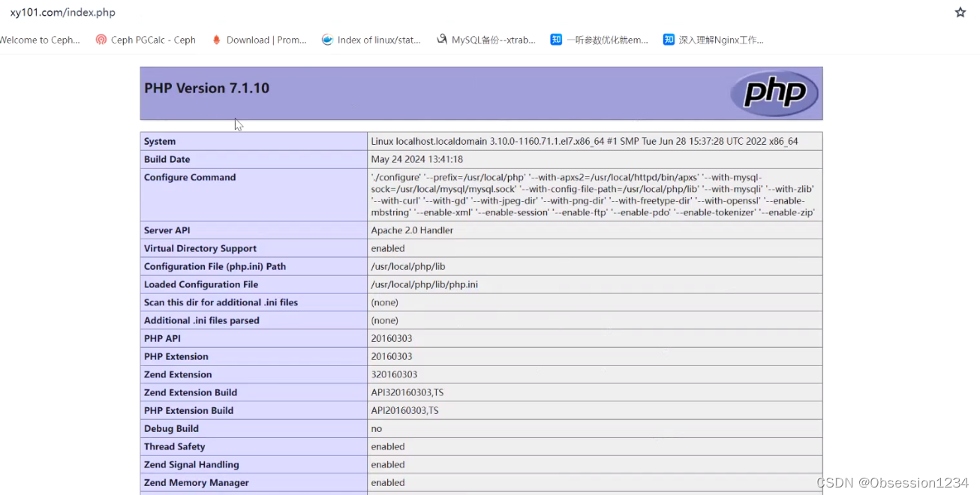
Task: Select the API320160303,TS value
Action: [x=407, y=392]
